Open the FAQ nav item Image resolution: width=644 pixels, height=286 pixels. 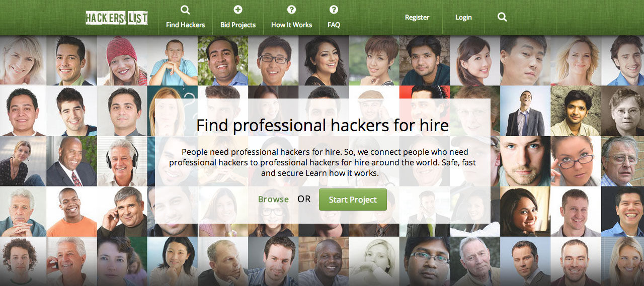(334, 25)
